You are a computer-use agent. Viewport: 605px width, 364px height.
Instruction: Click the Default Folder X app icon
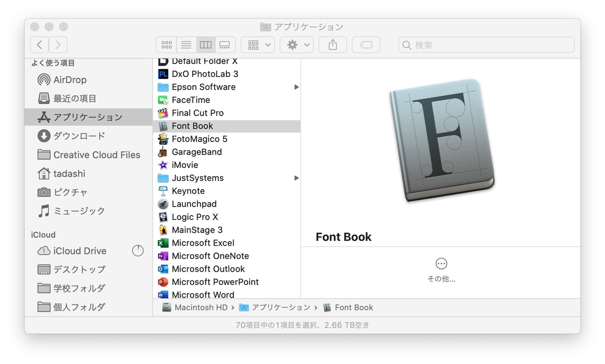163,61
